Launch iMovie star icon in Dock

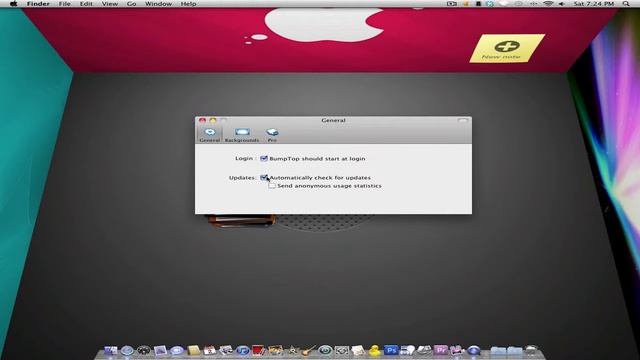click(x=292, y=350)
